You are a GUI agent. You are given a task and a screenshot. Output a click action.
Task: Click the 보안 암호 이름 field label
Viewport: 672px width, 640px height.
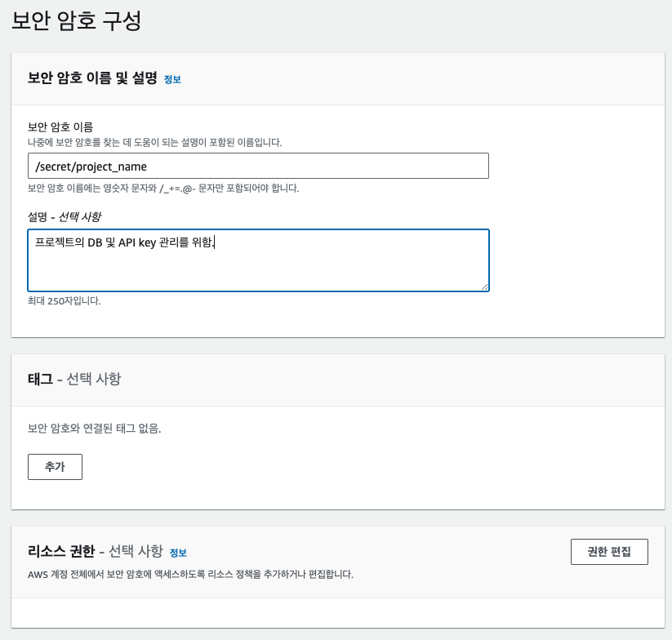click(60, 127)
